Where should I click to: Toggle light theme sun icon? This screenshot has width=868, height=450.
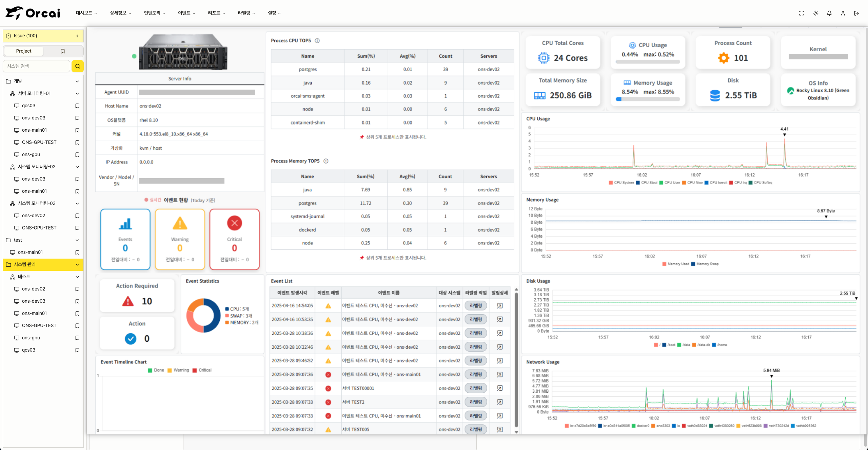coord(815,13)
